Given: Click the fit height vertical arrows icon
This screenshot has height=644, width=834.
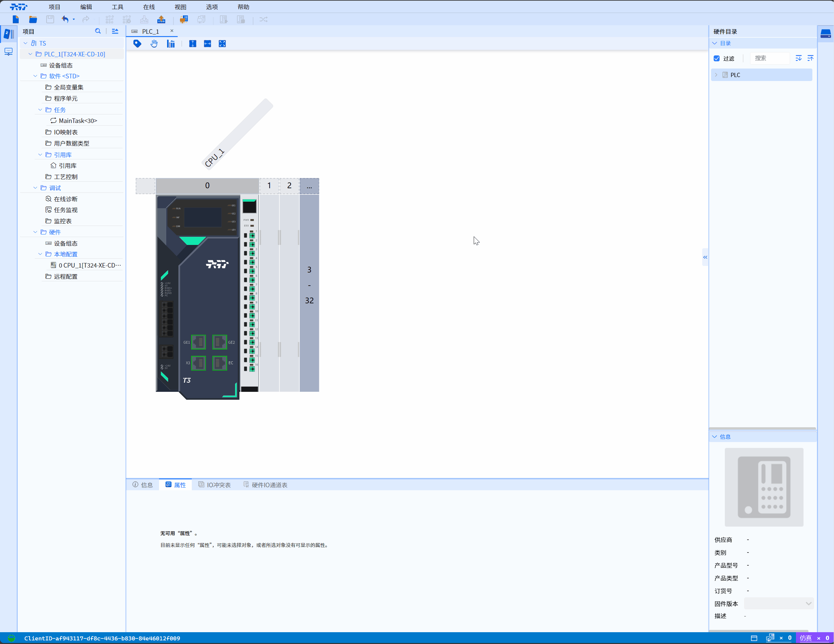Looking at the screenshot, I should coord(192,44).
